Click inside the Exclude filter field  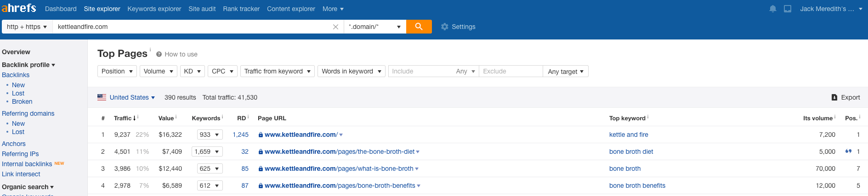[511, 71]
